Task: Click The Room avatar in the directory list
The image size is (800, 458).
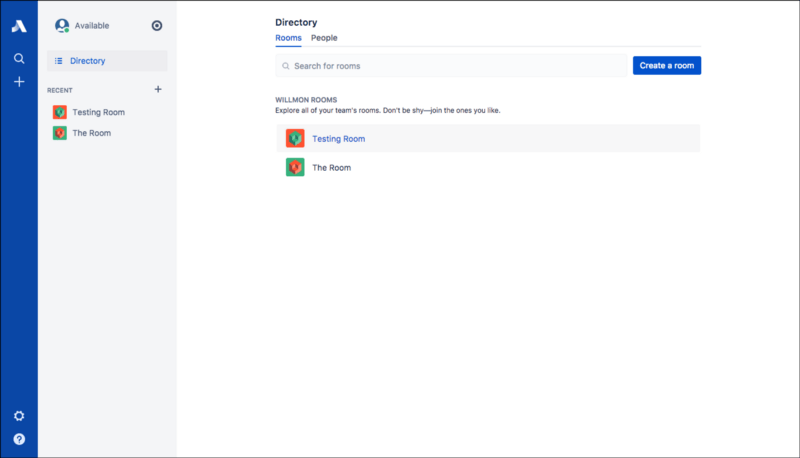Action: pos(295,168)
